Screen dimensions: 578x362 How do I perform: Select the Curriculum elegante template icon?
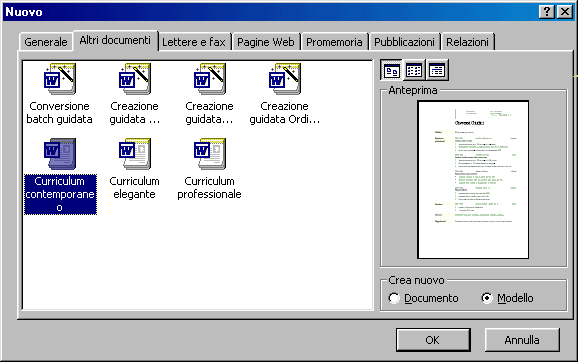click(x=135, y=154)
